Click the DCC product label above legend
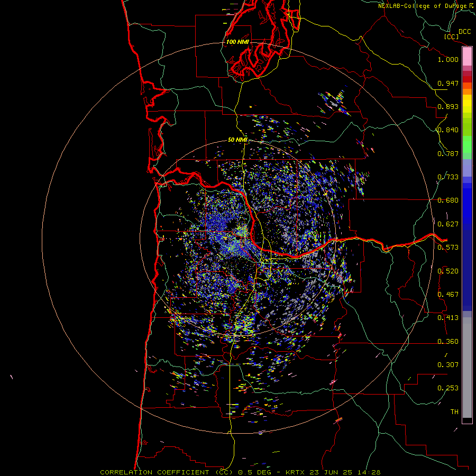The image size is (476, 476). point(464,32)
